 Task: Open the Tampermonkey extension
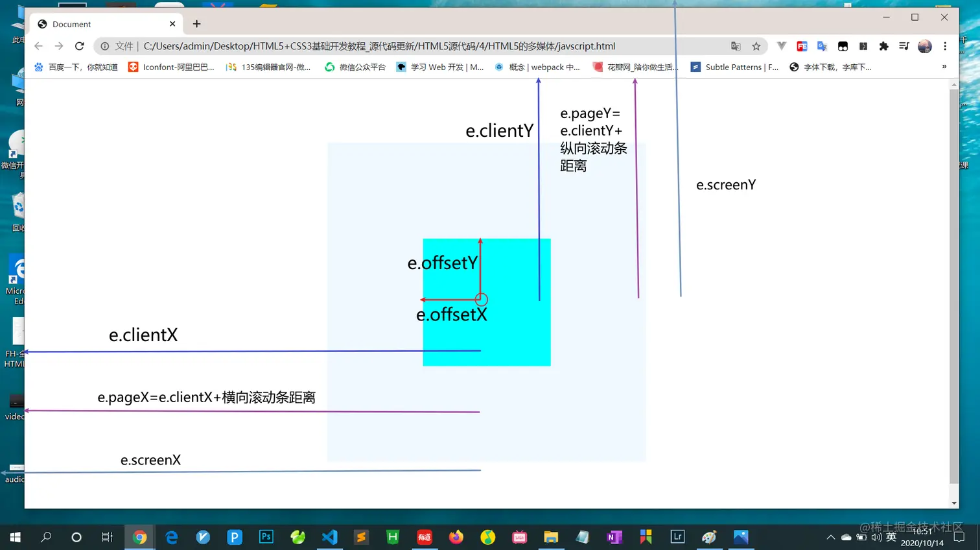[843, 46]
